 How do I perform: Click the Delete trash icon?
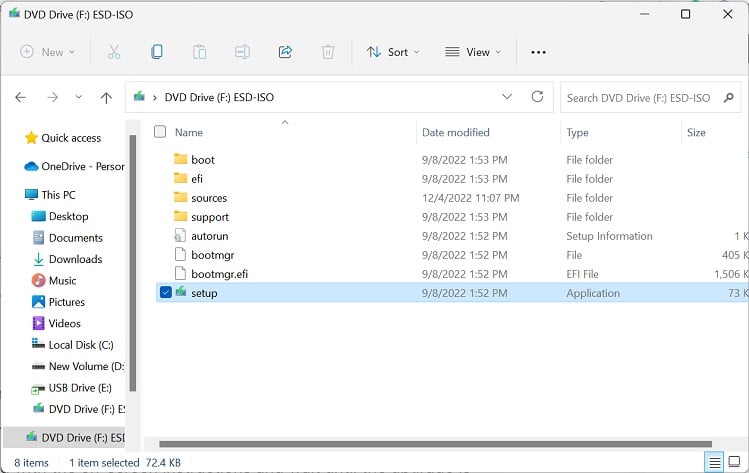(328, 52)
